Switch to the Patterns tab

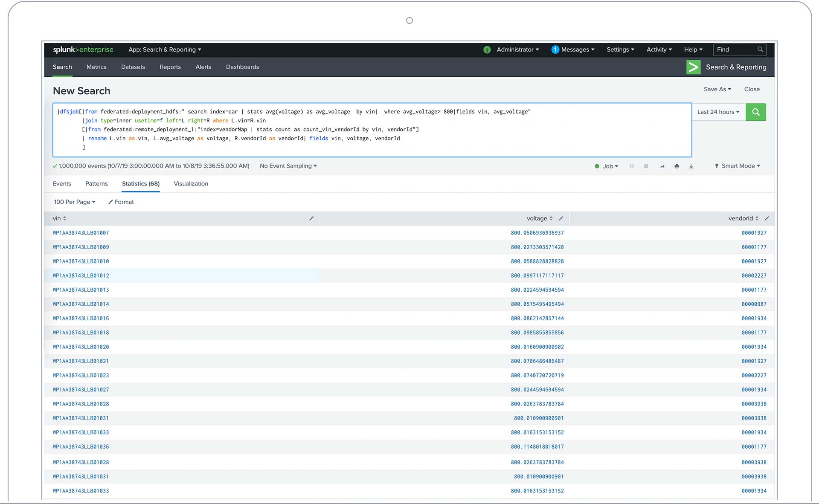pos(96,184)
